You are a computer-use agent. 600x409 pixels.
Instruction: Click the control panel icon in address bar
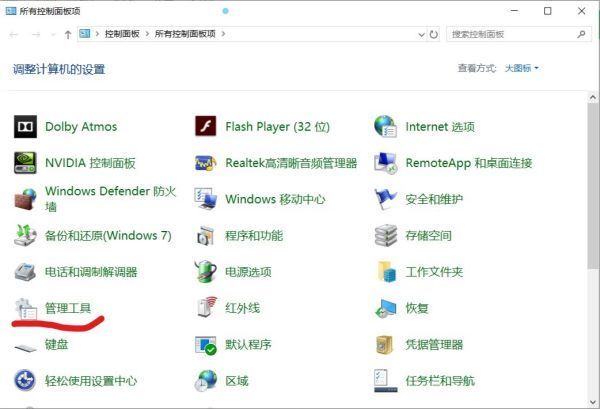click(x=85, y=34)
